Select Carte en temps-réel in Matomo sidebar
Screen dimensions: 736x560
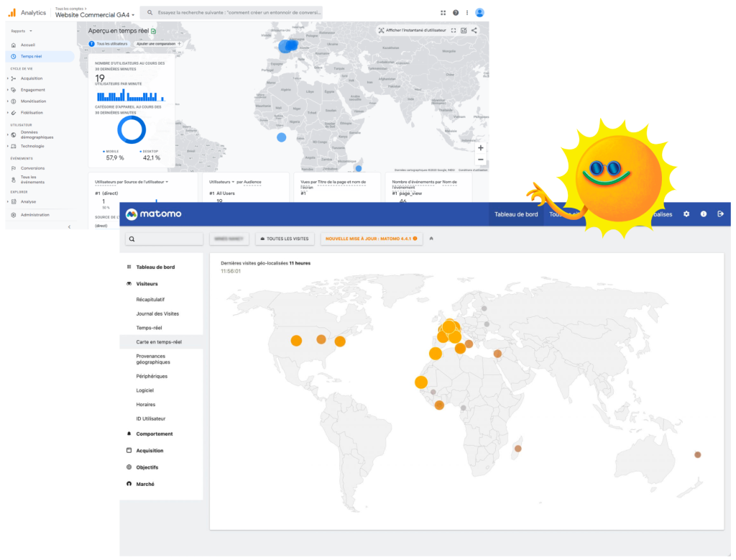point(162,341)
